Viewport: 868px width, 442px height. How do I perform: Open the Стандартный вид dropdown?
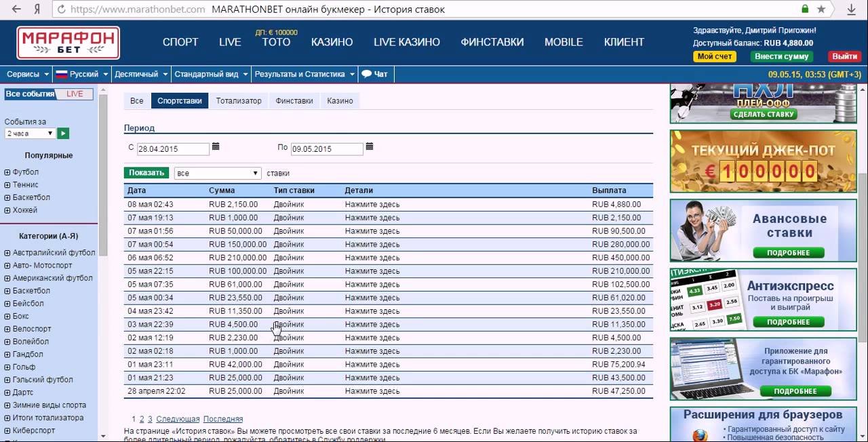211,74
